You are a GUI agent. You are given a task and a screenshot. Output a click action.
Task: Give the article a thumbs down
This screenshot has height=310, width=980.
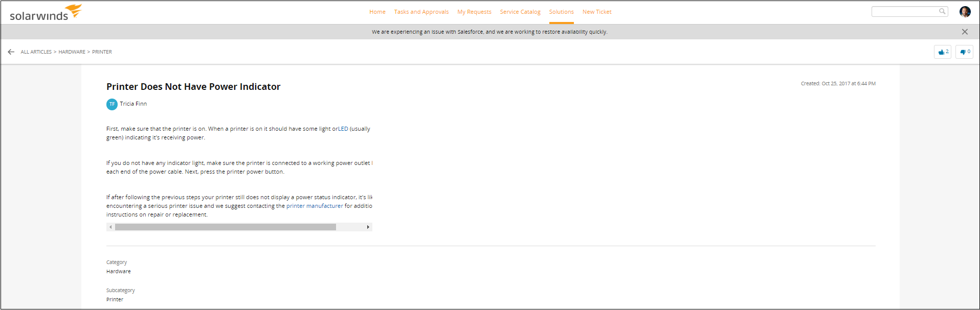click(964, 52)
